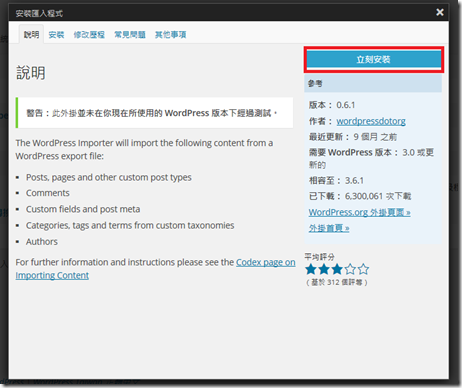The image size is (462, 388).
Task: Click the 已下載 6,300,061 次下載 text
Action: point(360,196)
